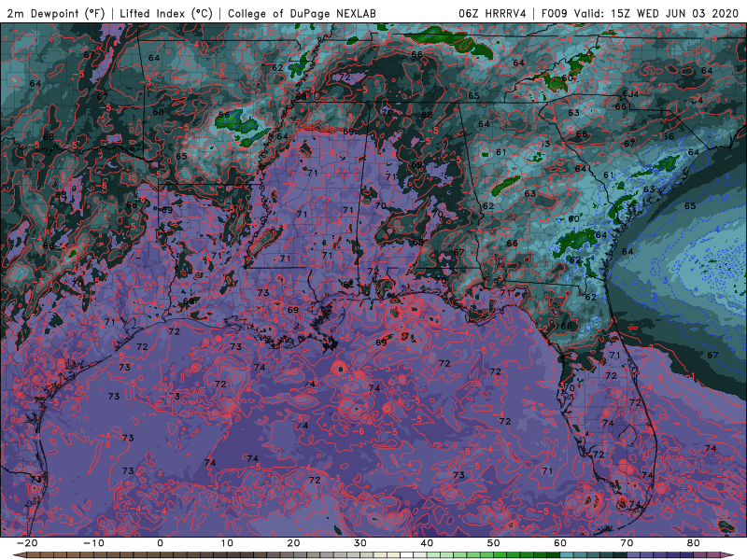Click the "56" dewpoint value in green patch
Screen dimensions: 747x560
coord(224,115)
